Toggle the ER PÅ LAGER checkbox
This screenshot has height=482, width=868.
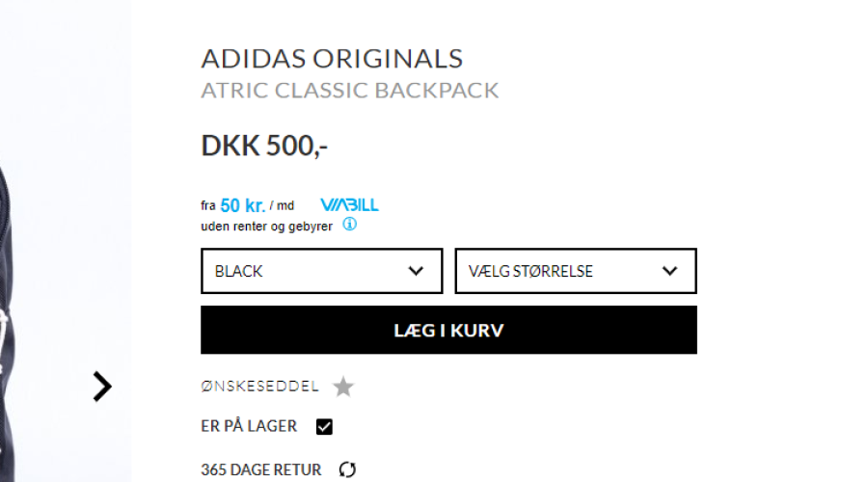324,427
